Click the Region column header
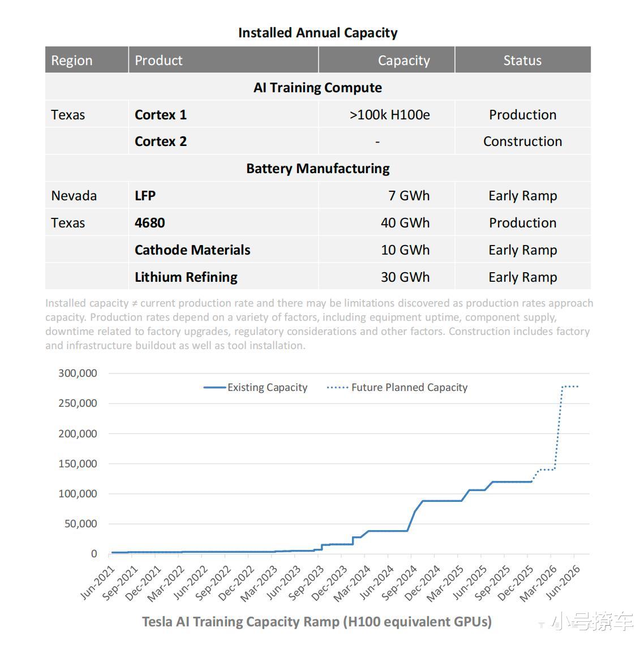 (x=72, y=61)
